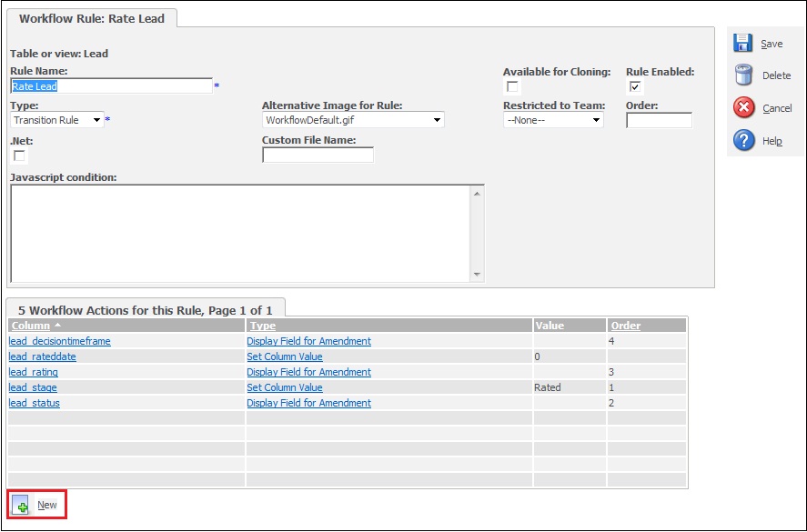807x532 pixels.
Task: Uncheck the Rule Enabled checkbox
Action: [x=634, y=86]
